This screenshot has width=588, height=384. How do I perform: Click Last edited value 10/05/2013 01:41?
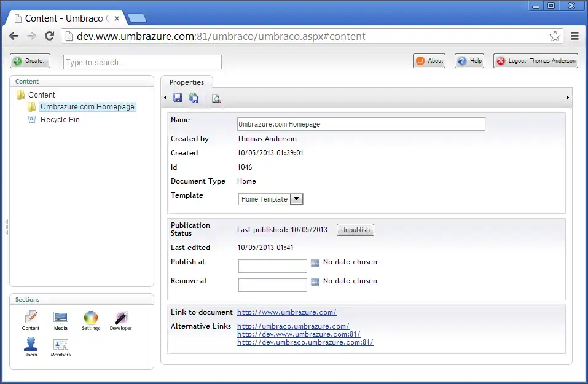(265, 248)
